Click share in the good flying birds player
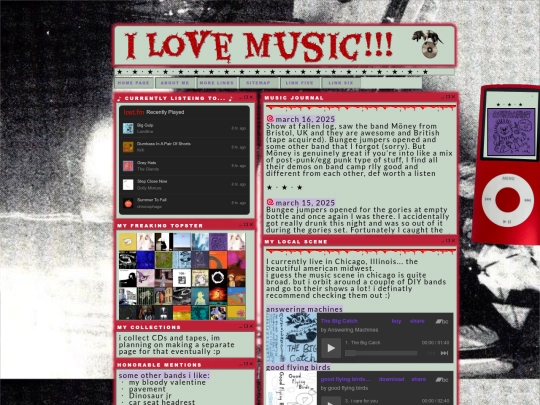Image resolution: width=540 pixels, height=405 pixels. pos(418,379)
